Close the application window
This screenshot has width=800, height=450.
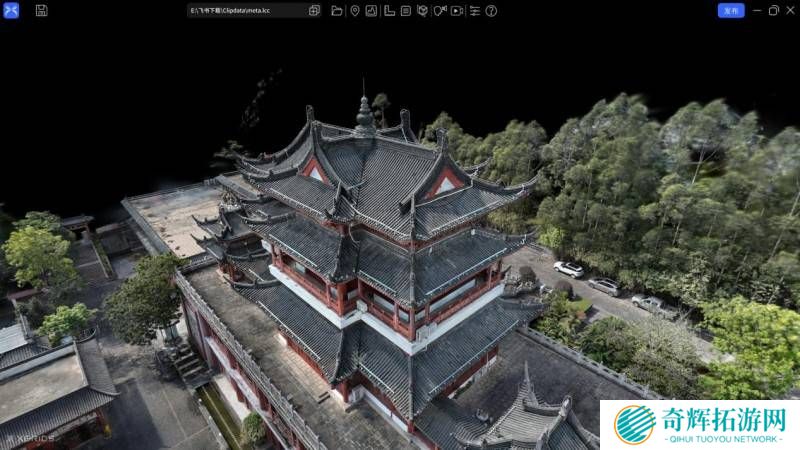[x=789, y=10]
